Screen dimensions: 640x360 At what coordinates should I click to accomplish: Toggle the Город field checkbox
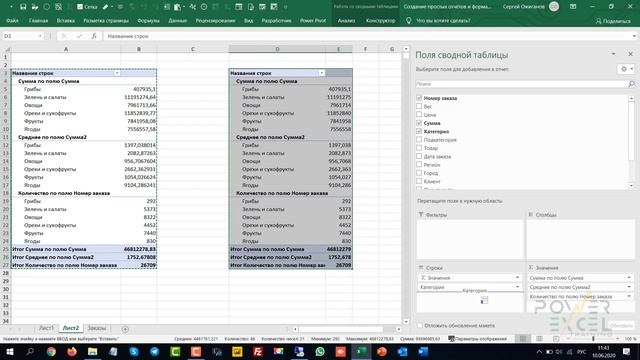[x=419, y=173]
